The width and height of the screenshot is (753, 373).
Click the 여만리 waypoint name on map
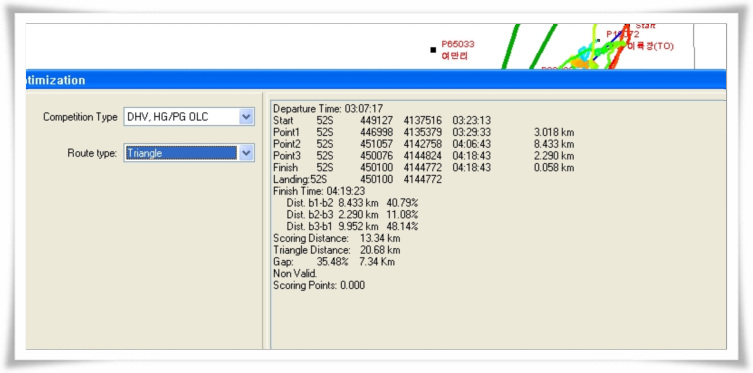454,56
